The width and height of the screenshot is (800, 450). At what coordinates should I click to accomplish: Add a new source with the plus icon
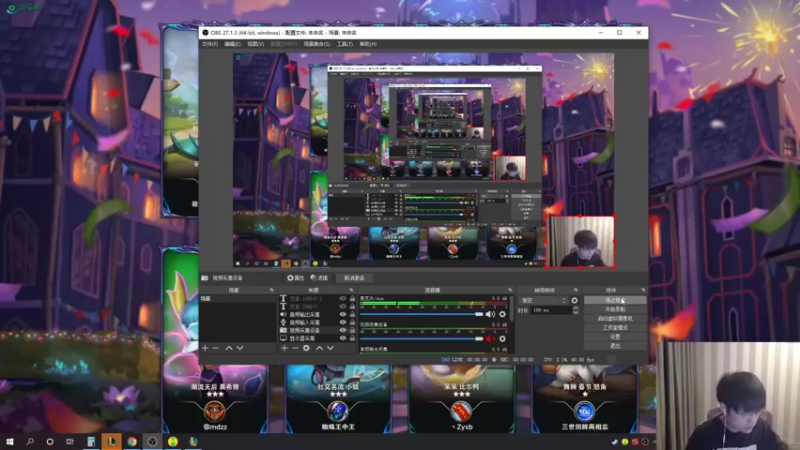click(284, 348)
